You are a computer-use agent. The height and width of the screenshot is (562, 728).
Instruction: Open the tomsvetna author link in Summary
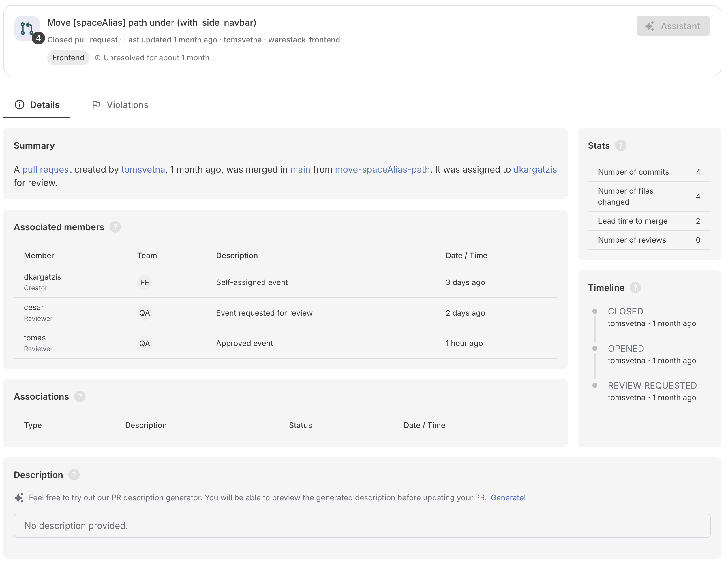(143, 170)
